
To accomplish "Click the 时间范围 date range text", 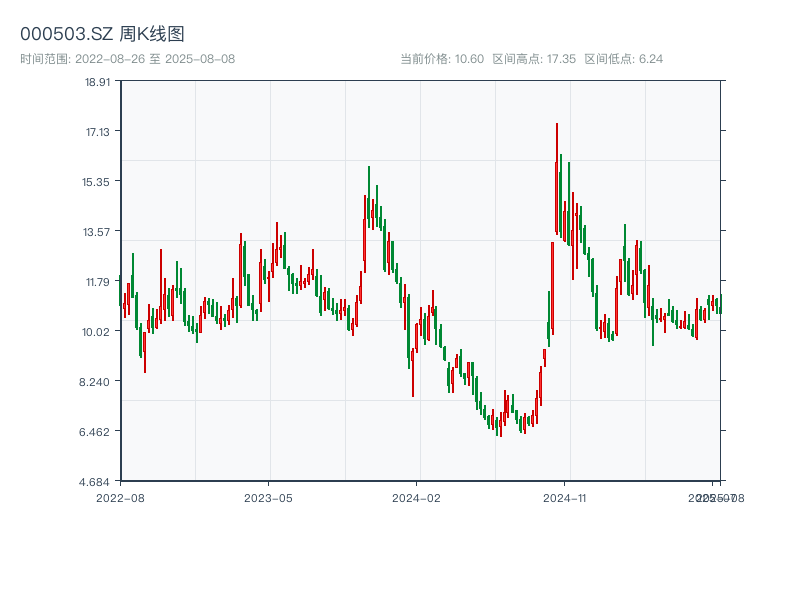I will pos(128,59).
